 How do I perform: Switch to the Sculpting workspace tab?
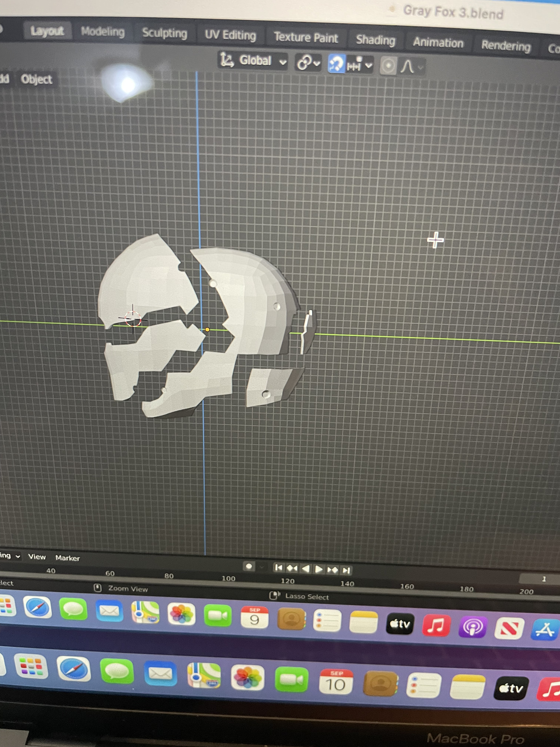coord(165,33)
